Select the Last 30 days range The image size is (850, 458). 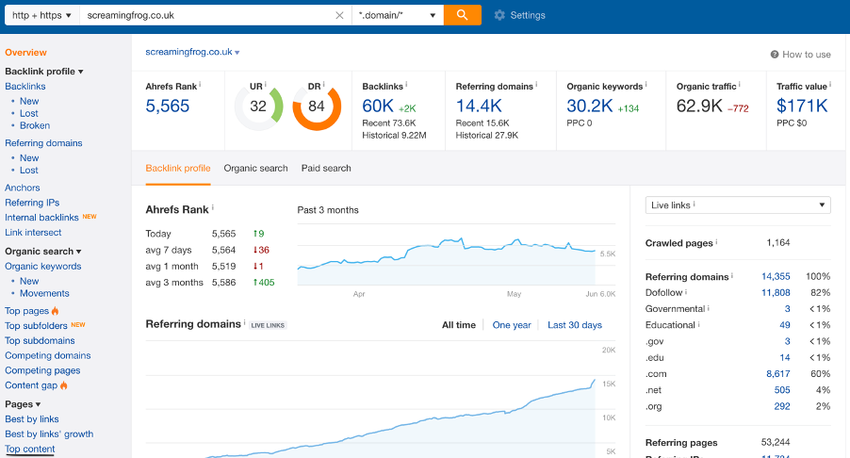point(574,325)
